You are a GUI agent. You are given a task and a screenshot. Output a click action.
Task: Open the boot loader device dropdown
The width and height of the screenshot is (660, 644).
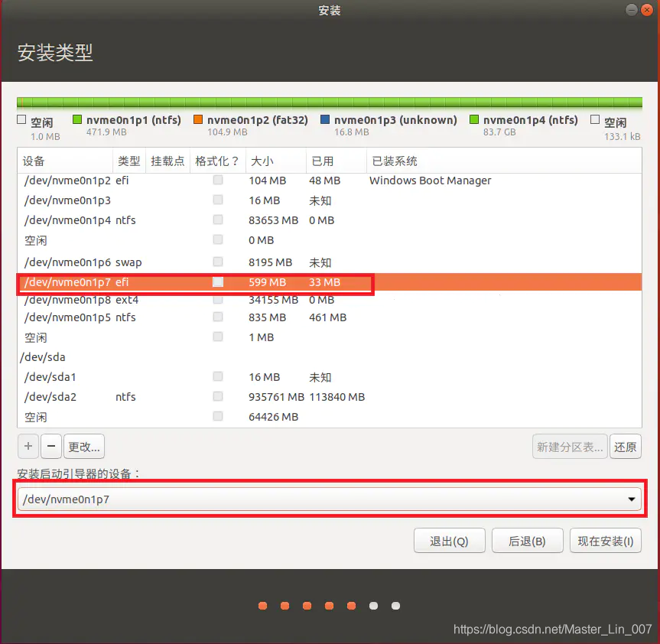[x=632, y=499]
